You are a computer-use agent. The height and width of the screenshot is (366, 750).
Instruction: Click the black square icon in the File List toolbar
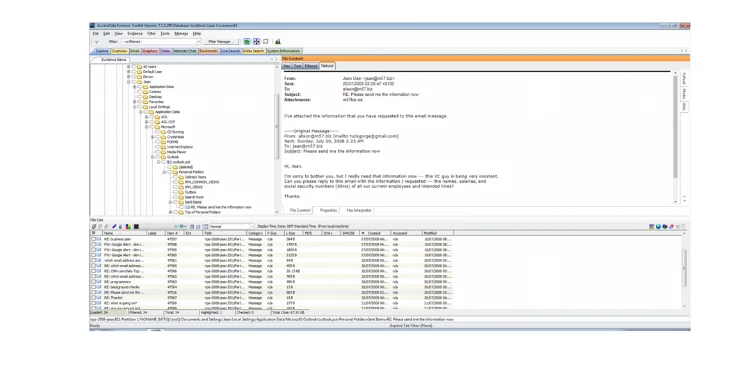coord(136,226)
